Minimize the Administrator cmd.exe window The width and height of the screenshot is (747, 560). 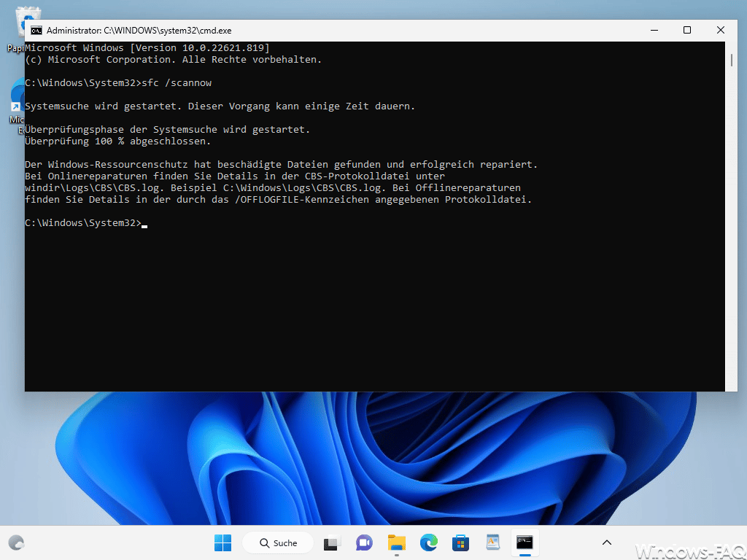coord(654,30)
